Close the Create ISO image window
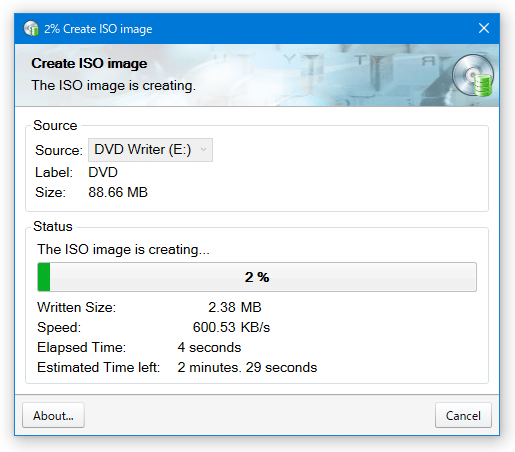515x452 pixels. [x=484, y=28]
